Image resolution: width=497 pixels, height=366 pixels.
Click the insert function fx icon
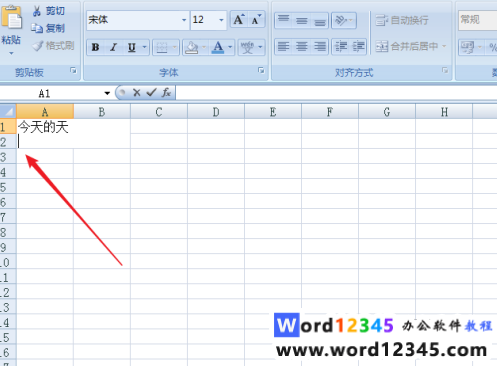[x=166, y=92]
